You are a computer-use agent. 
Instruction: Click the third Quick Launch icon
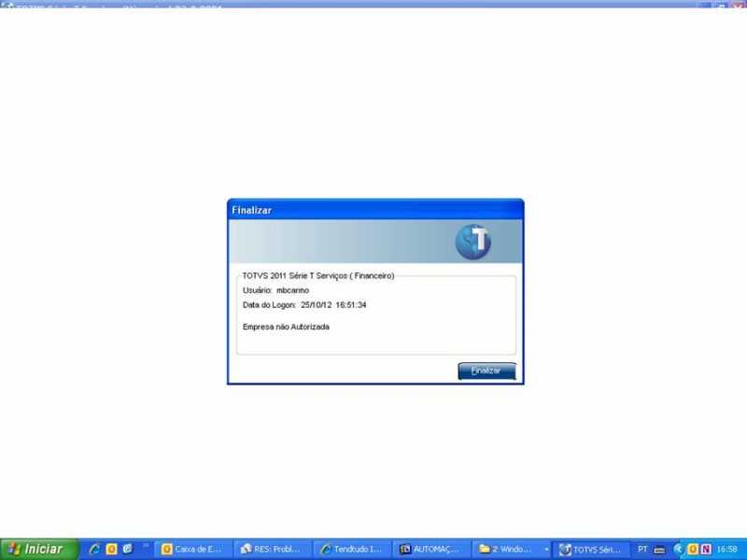pos(128,549)
